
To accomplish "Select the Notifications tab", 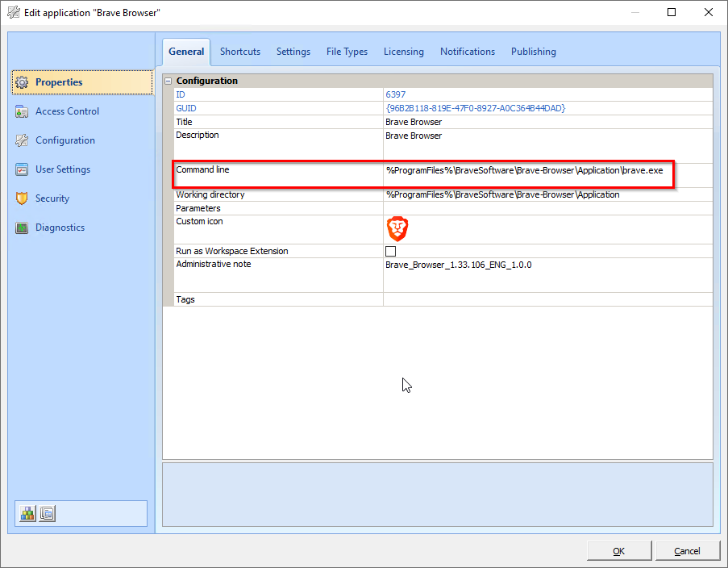I will tap(467, 52).
